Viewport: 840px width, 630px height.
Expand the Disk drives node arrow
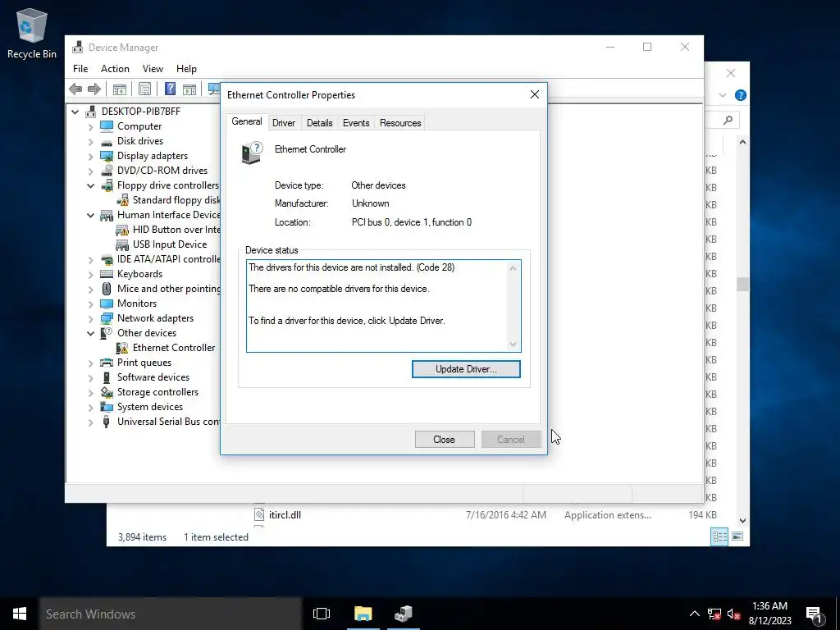click(90, 141)
